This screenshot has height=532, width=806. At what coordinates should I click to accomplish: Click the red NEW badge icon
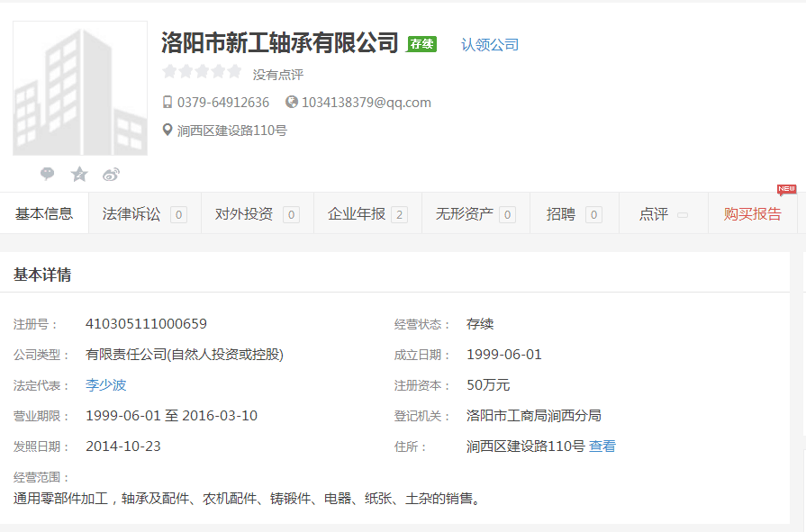point(786,189)
